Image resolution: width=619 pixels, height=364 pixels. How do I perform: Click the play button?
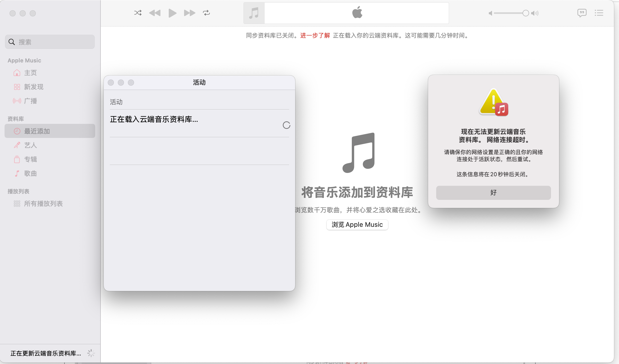172,13
